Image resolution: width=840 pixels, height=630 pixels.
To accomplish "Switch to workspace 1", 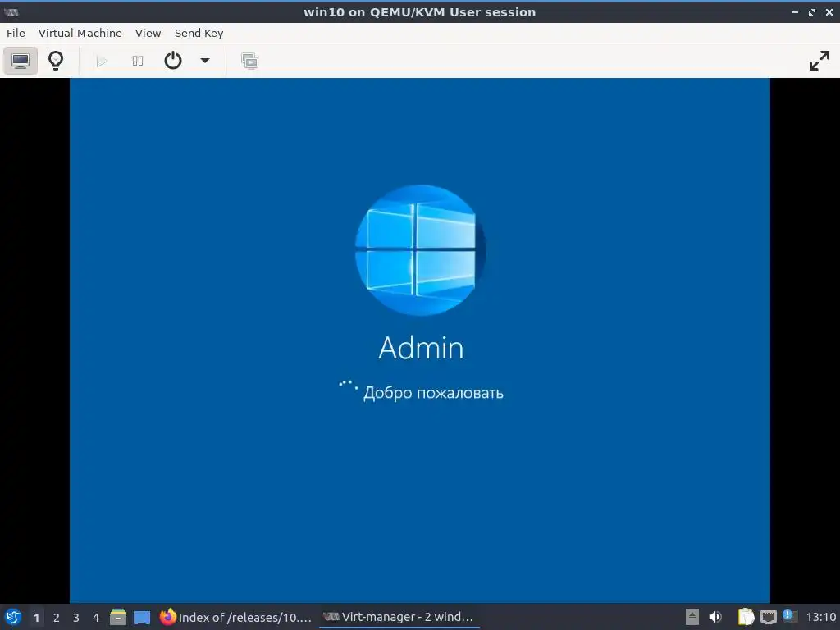I will [36, 617].
